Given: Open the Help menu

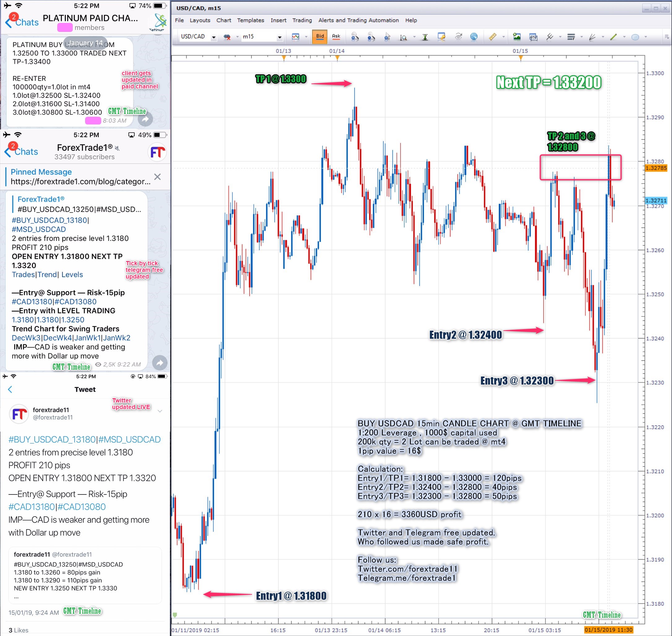Looking at the screenshot, I should point(411,20).
